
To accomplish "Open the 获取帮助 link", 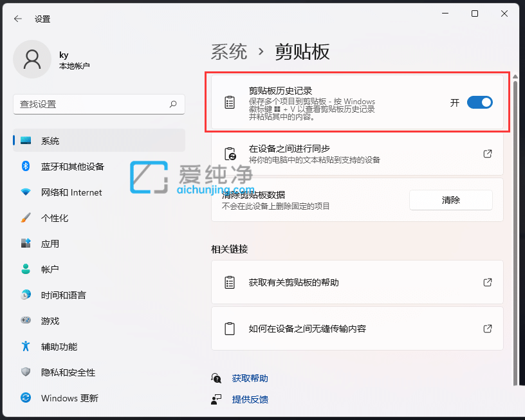I will point(250,378).
